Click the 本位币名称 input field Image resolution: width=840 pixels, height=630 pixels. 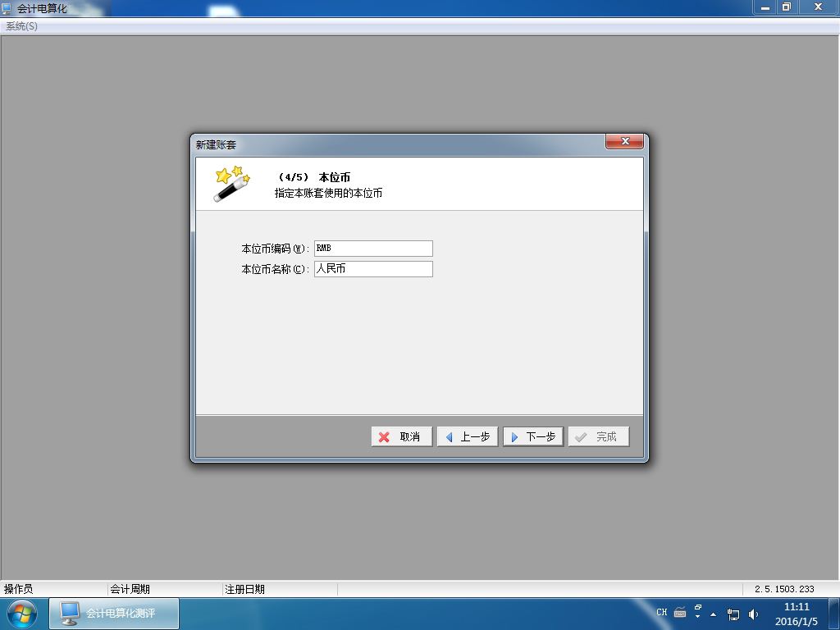point(373,269)
